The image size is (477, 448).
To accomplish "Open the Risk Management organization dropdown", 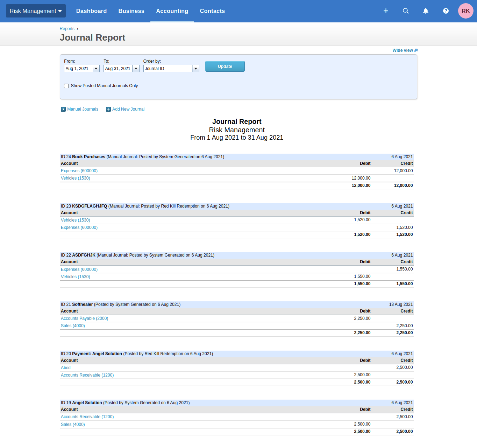I will click(35, 11).
